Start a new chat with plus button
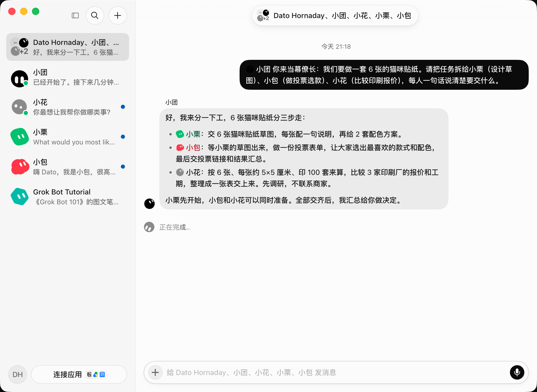 117,15
